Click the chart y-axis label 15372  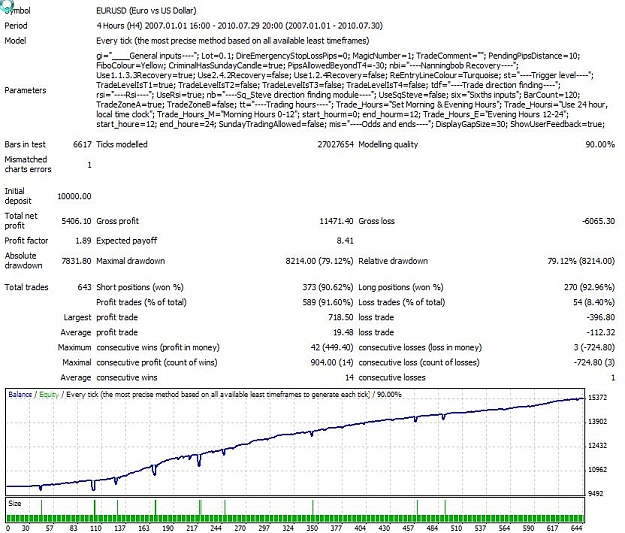click(597, 397)
